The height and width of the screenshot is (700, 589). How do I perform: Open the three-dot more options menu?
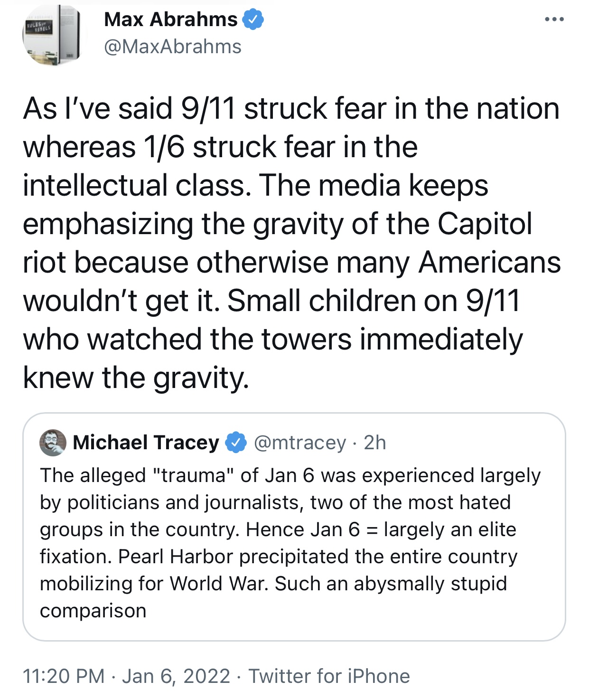click(554, 19)
